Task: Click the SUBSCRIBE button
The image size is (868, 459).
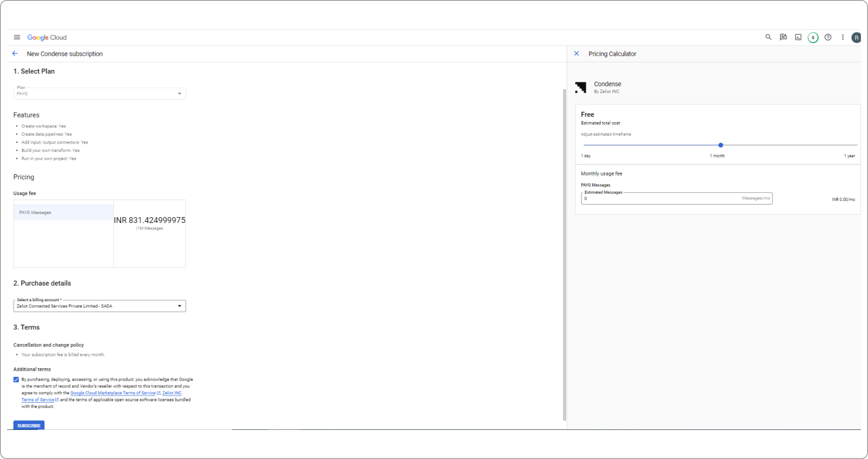Action: [x=29, y=425]
